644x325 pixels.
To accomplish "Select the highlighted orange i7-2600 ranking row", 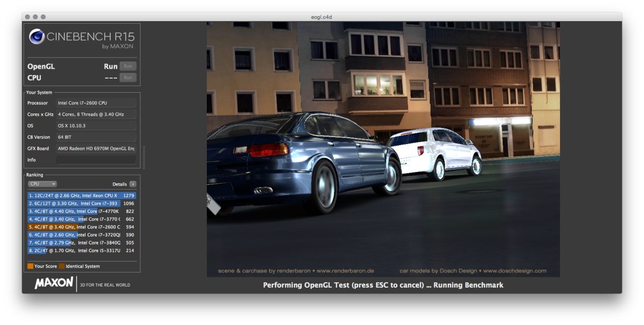I will click(82, 227).
